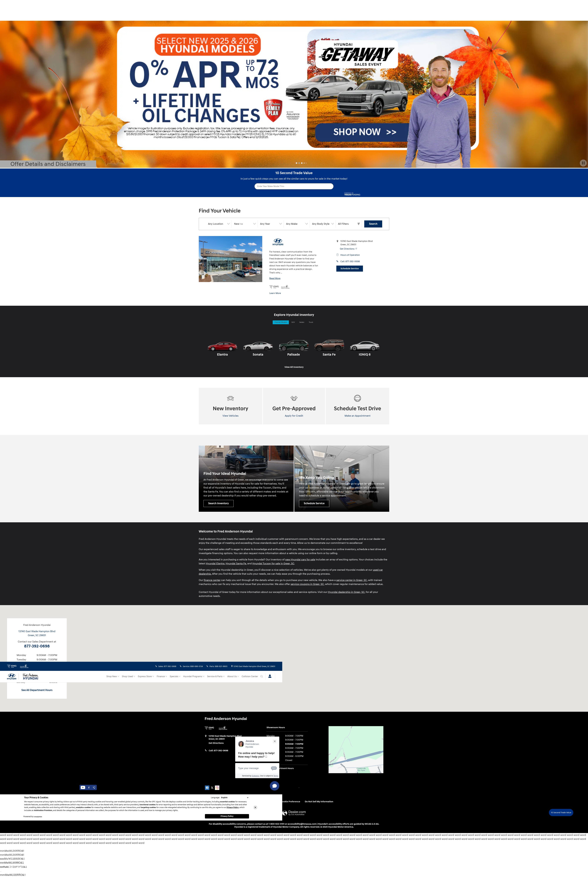Expand the Service & Parts menu

(x=216, y=676)
